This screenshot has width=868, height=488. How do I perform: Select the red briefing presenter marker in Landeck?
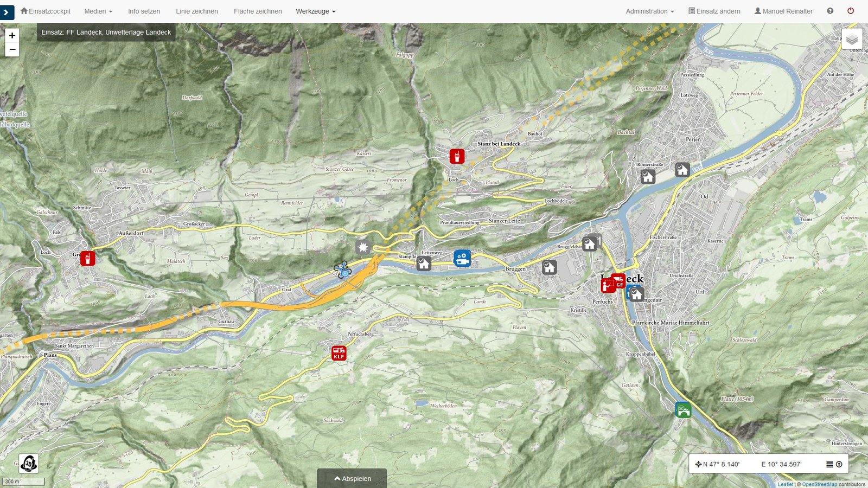pyautogui.click(x=608, y=285)
